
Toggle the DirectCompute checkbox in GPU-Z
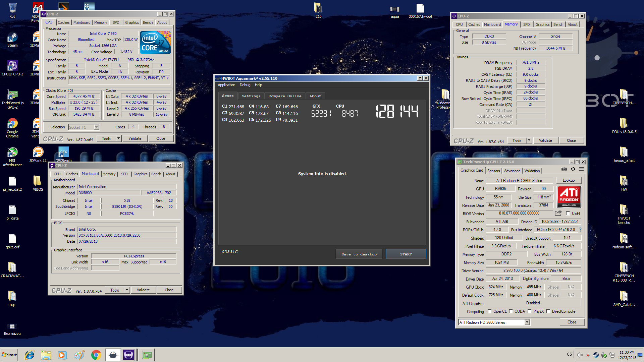(548, 311)
